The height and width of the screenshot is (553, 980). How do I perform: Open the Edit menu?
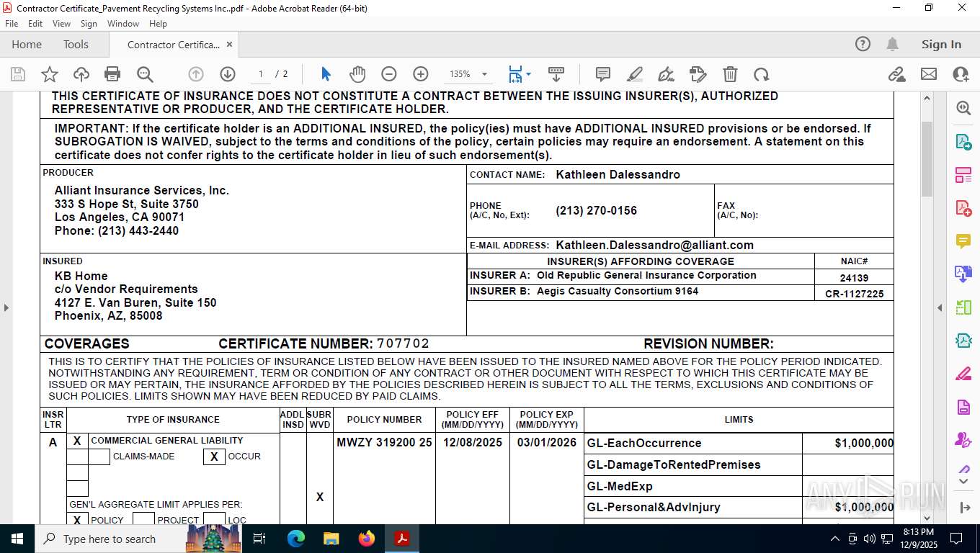pyautogui.click(x=35, y=24)
